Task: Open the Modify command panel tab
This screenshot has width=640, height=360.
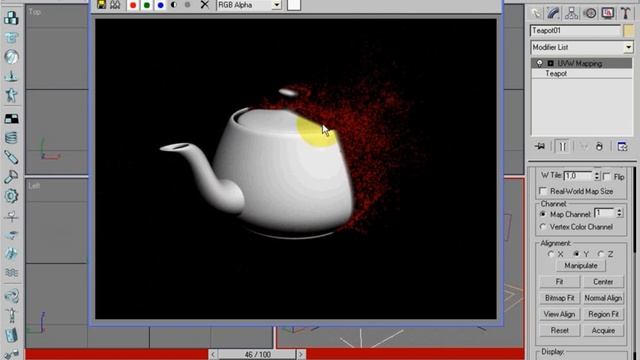Action: tap(553, 13)
